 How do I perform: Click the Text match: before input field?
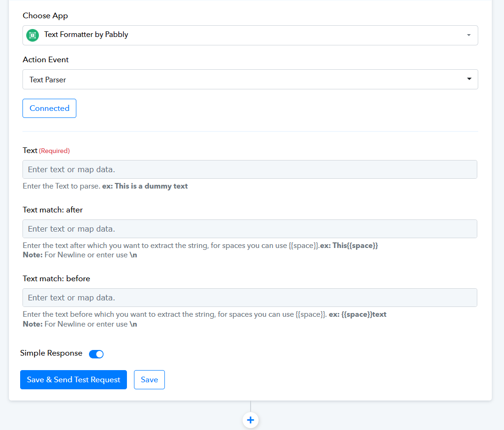point(250,298)
